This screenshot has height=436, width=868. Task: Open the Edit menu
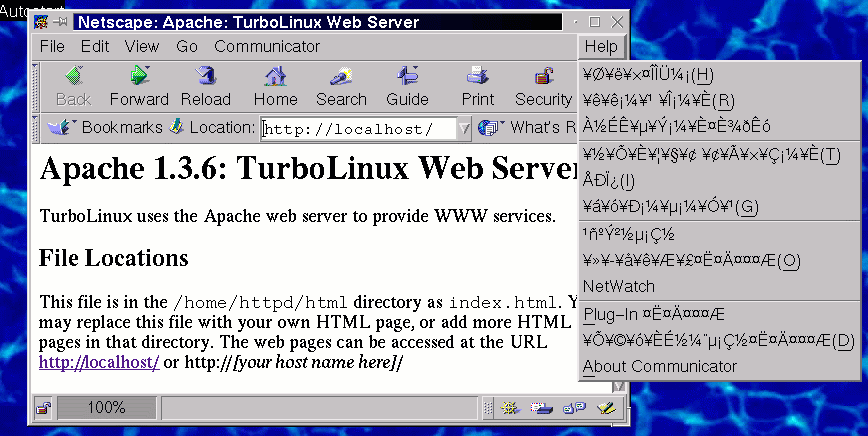coord(95,46)
